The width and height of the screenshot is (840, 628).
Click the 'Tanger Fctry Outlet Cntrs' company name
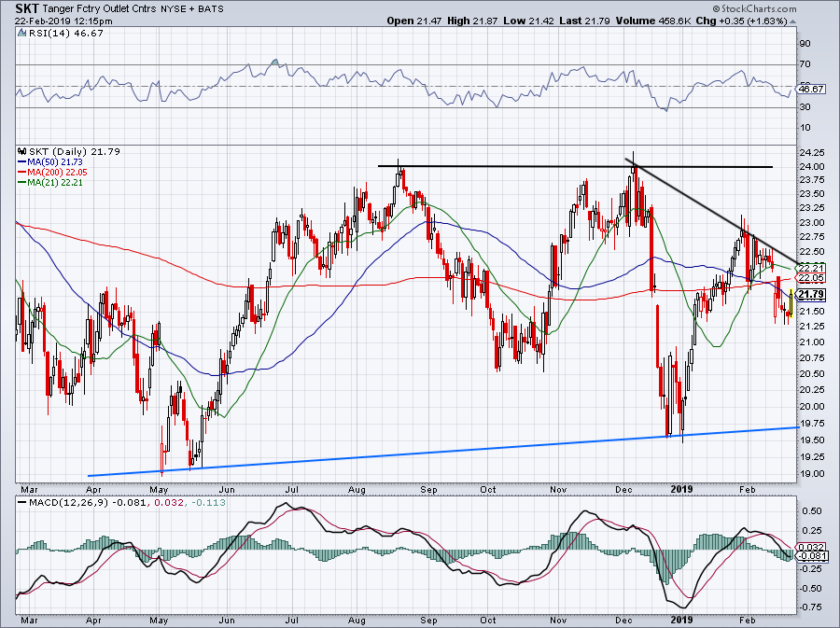click(99, 9)
